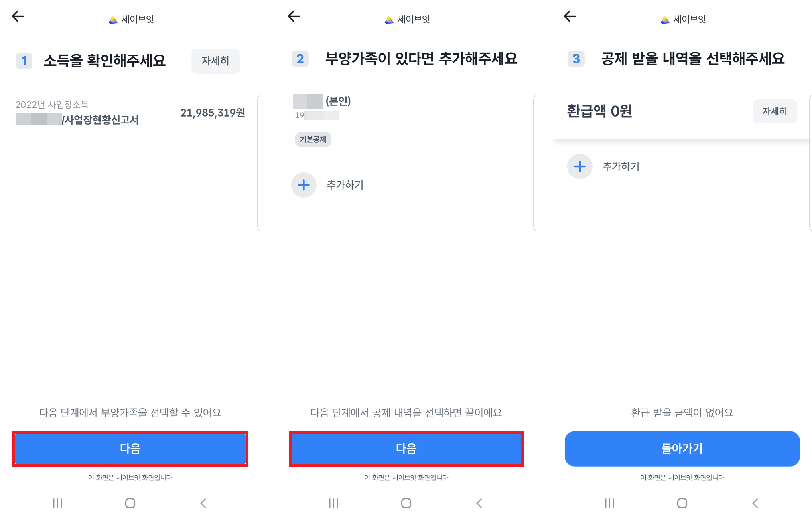This screenshot has height=518, width=812.
Task: Select the 기본공제 tag chip
Action: (x=313, y=140)
